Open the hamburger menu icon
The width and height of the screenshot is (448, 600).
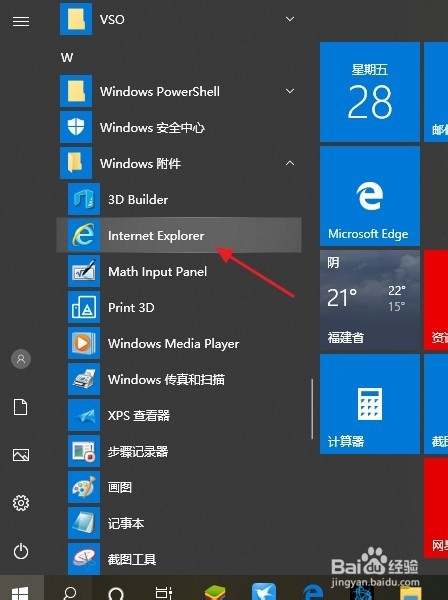[x=21, y=21]
